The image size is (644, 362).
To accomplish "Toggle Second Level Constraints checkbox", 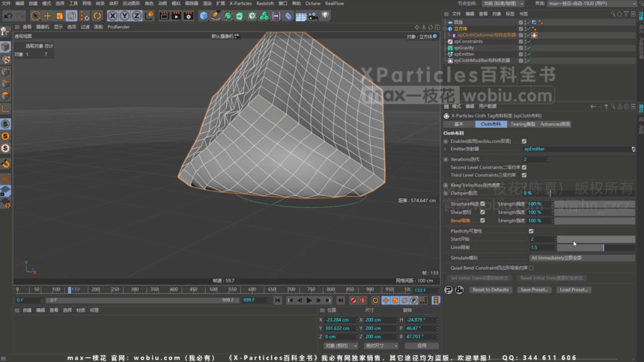I will [524, 168].
